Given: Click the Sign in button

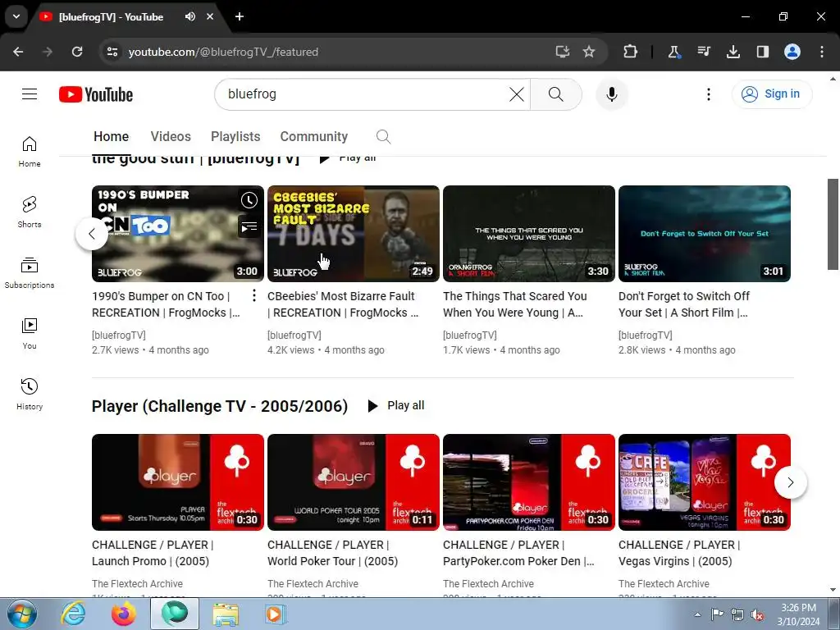Looking at the screenshot, I should click(772, 94).
